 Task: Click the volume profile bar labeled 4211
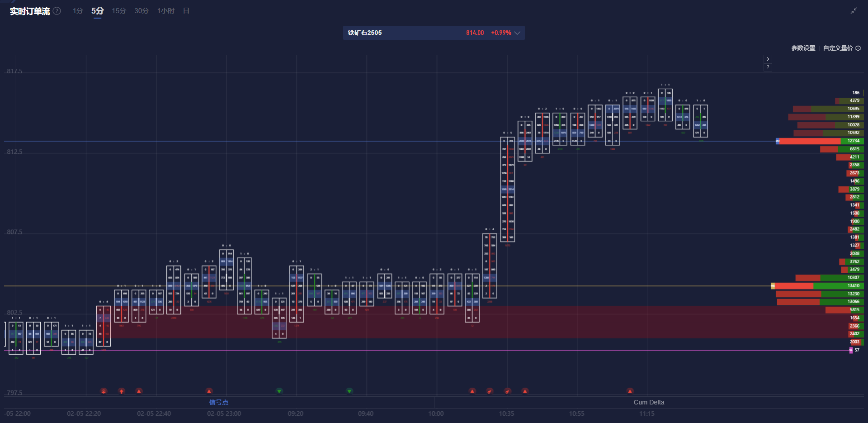[850, 157]
